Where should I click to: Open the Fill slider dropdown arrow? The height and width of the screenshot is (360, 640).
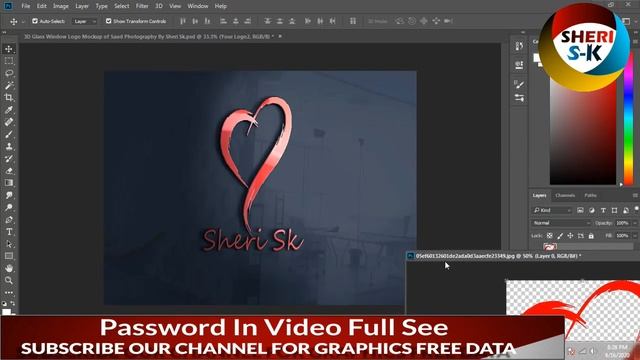pyautogui.click(x=635, y=236)
